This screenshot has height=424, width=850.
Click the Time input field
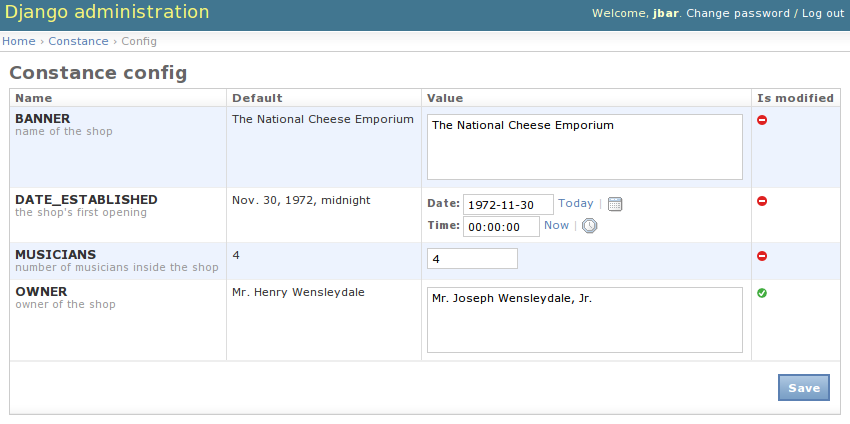[x=500, y=226]
